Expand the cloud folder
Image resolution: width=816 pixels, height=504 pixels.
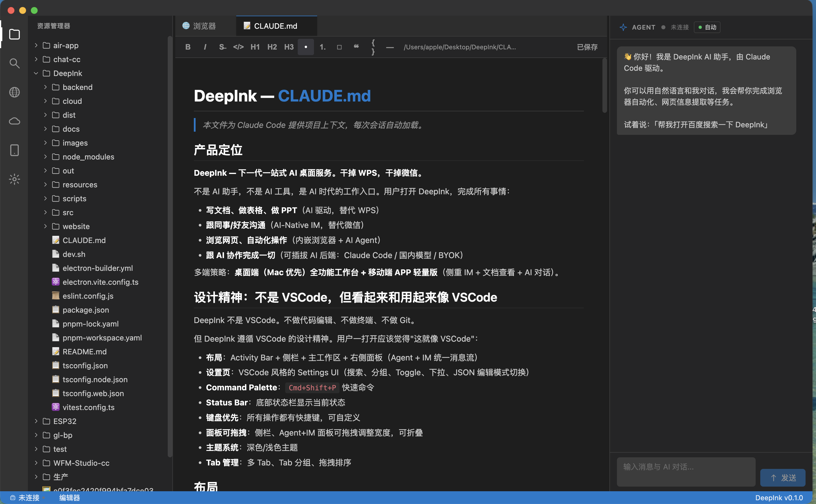pyautogui.click(x=45, y=101)
